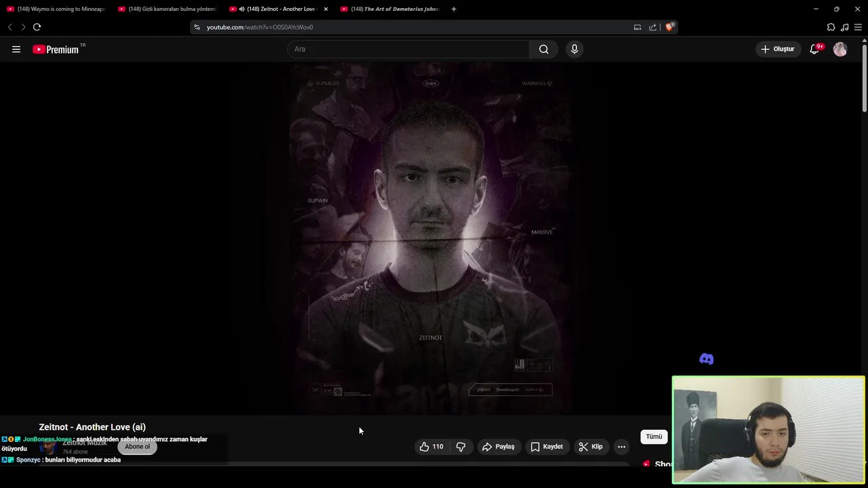Image resolution: width=868 pixels, height=488 pixels.
Task: Reload the current page
Action: [37, 27]
